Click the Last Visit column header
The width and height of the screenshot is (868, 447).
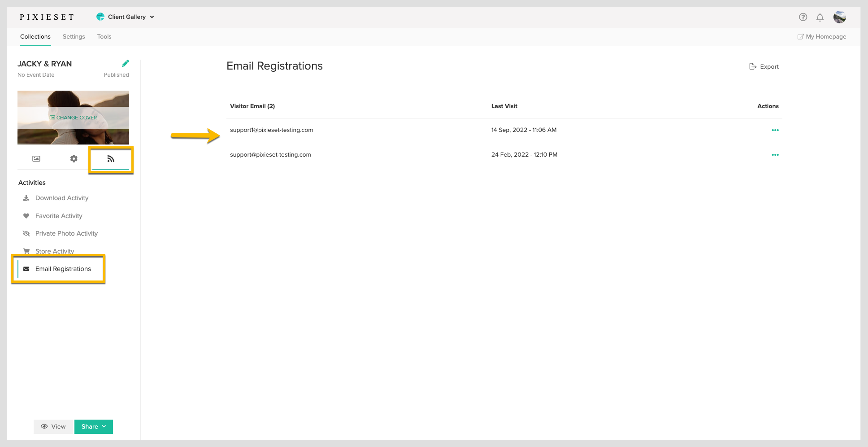pyautogui.click(x=504, y=106)
